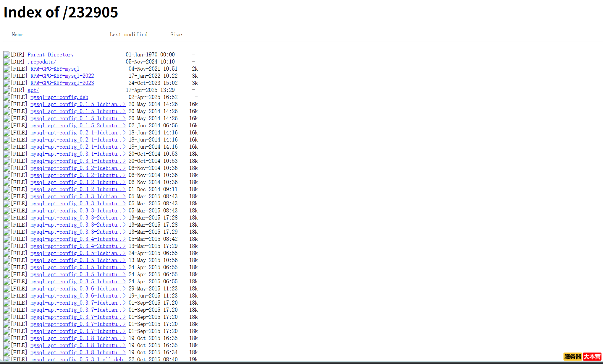The width and height of the screenshot is (603, 364).
Task: Click file icon next to mysql-apt-config.deb
Action: pyautogui.click(x=7, y=97)
